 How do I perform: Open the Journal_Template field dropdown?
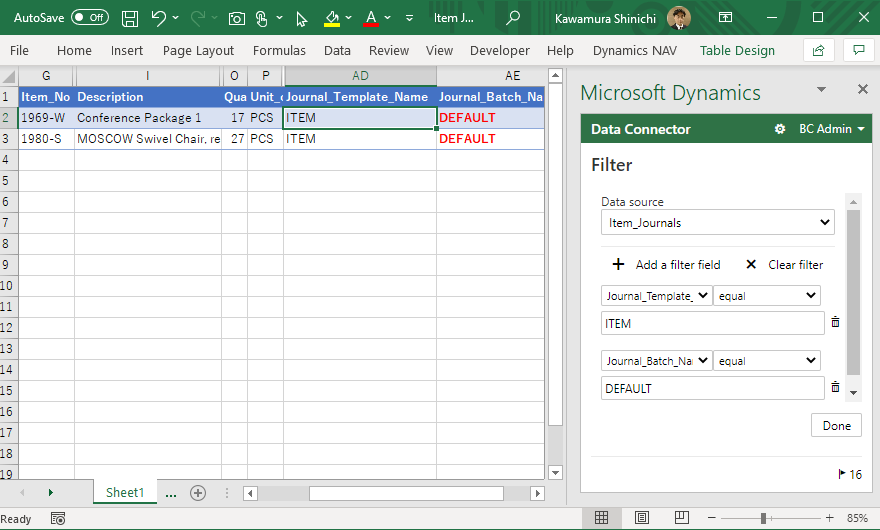coord(657,296)
